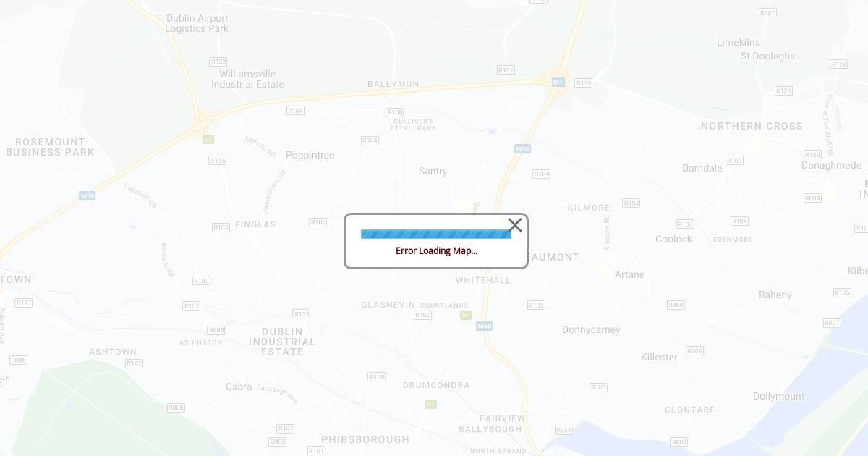Select the Santry place label
868x456 pixels.
433,171
